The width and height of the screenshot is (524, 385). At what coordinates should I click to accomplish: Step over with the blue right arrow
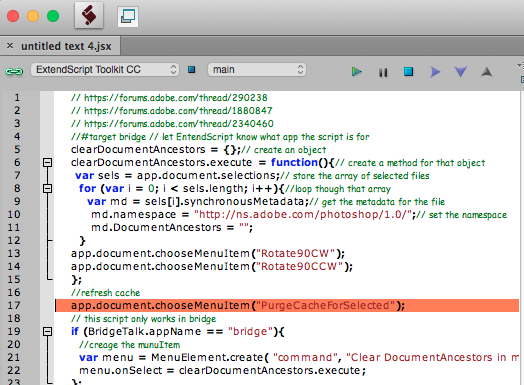[x=435, y=72]
